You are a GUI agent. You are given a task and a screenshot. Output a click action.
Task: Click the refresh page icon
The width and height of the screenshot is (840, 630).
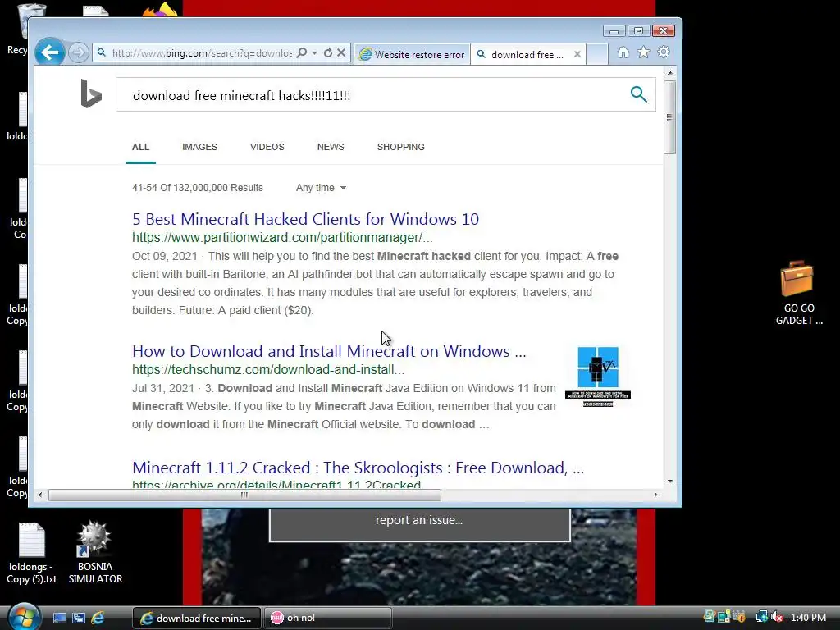point(328,53)
